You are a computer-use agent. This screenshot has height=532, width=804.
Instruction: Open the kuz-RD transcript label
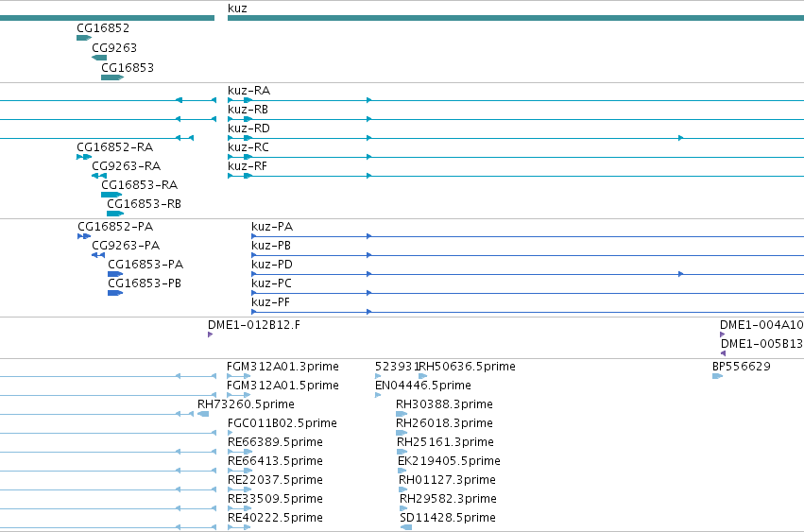[248, 129]
